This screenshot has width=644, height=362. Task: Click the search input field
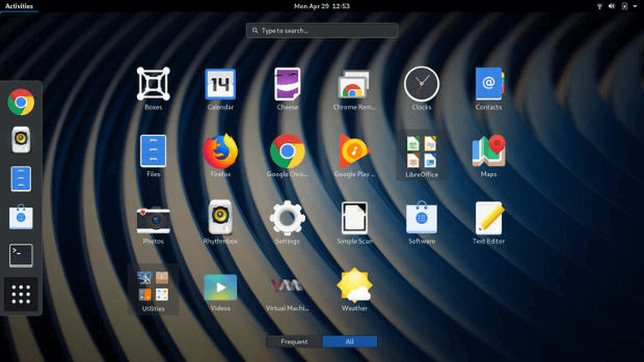pyautogui.click(x=321, y=31)
